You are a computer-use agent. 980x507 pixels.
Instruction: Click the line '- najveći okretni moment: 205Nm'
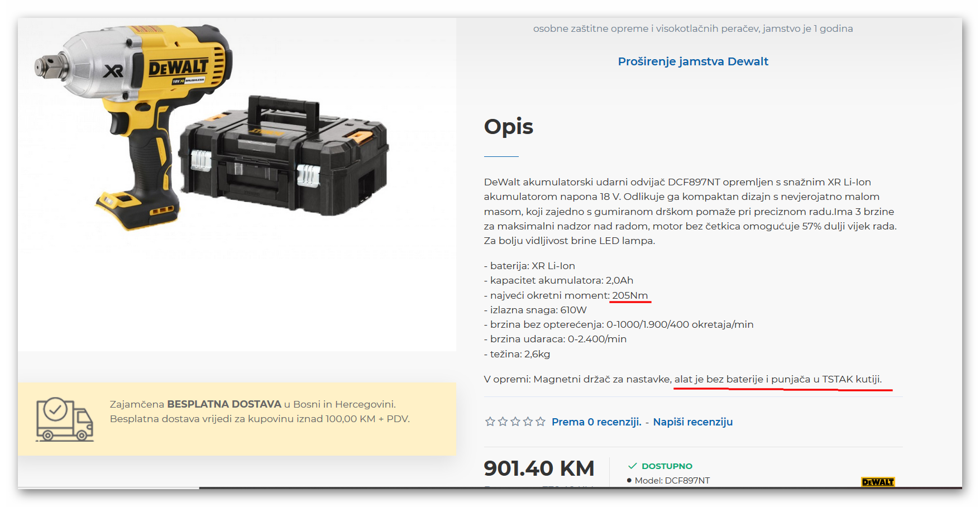[566, 295]
